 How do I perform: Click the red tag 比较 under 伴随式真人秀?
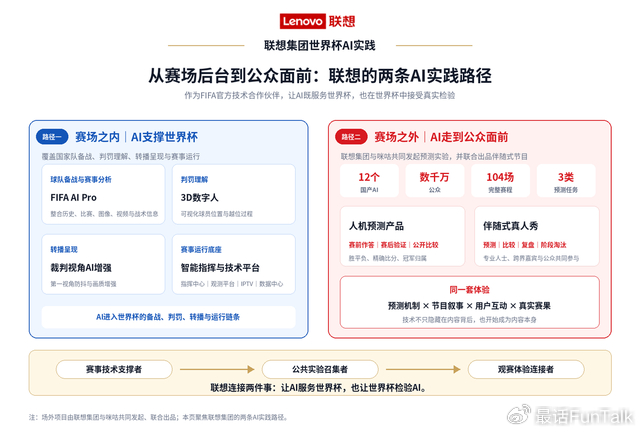pos(509,245)
